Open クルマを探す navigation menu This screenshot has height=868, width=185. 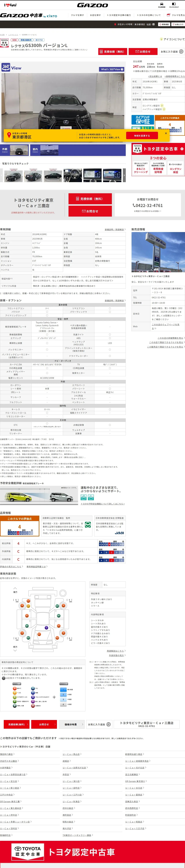click(77, 15)
